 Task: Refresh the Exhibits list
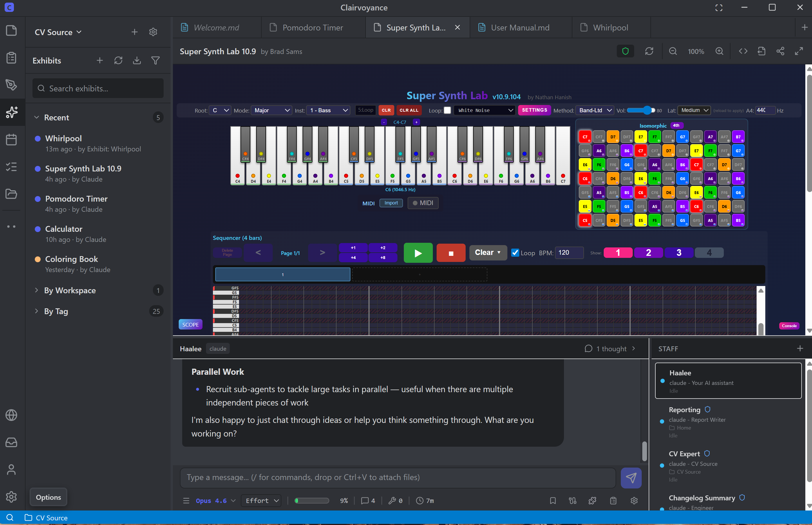118,60
